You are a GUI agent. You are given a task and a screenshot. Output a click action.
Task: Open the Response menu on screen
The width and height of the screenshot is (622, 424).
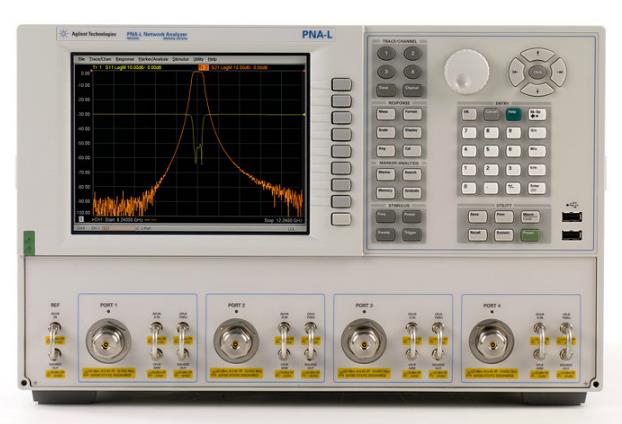point(125,60)
